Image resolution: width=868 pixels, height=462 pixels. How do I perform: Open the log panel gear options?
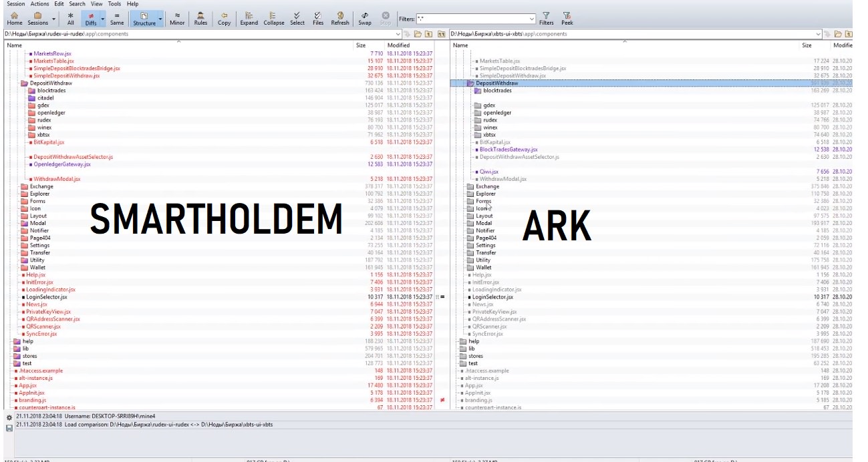[9, 418]
